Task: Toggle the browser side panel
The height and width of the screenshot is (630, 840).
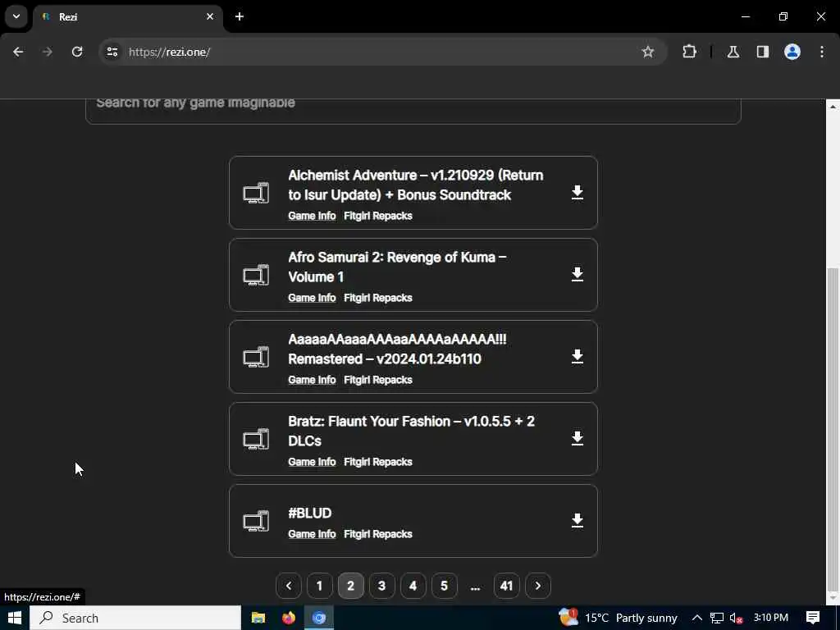Action: click(x=762, y=52)
